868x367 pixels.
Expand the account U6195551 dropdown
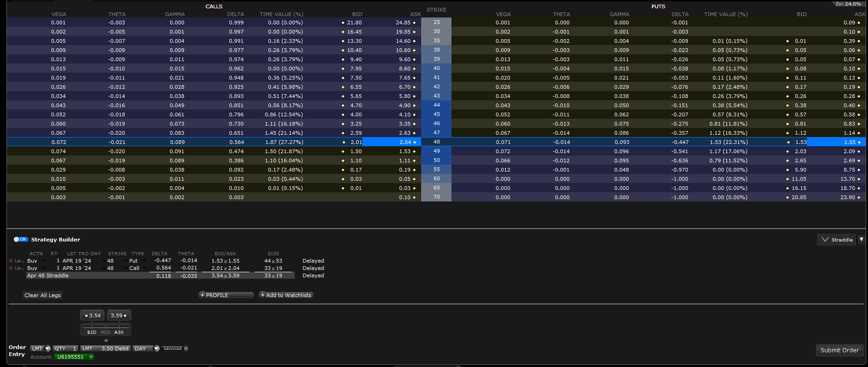pos(91,357)
